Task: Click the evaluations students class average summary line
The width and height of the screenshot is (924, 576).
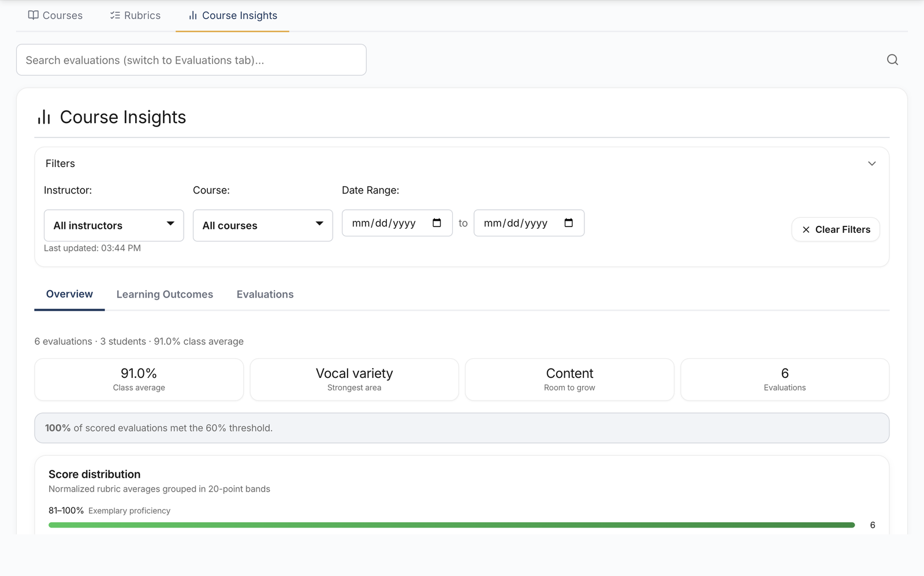Action: click(x=139, y=341)
